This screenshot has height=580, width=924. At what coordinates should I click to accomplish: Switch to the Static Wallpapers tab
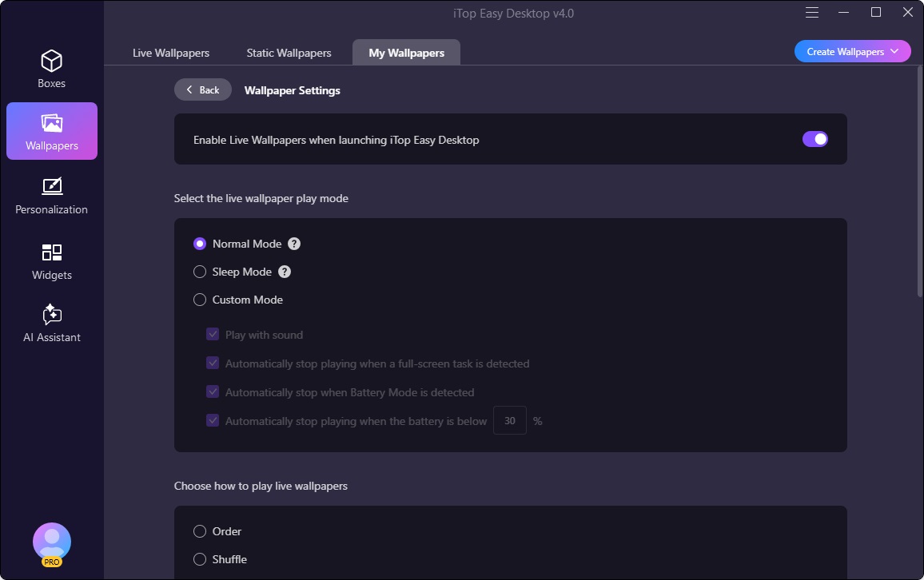[x=289, y=53]
